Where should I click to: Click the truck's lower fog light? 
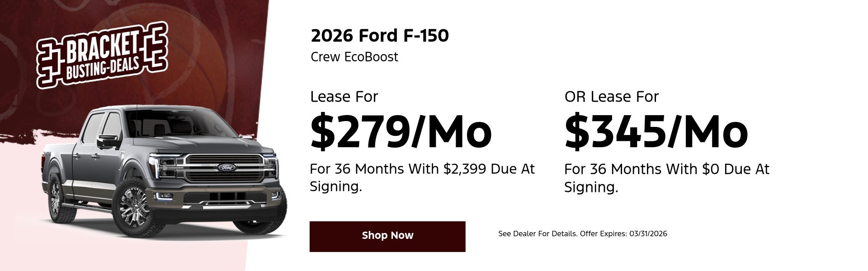coord(161,196)
